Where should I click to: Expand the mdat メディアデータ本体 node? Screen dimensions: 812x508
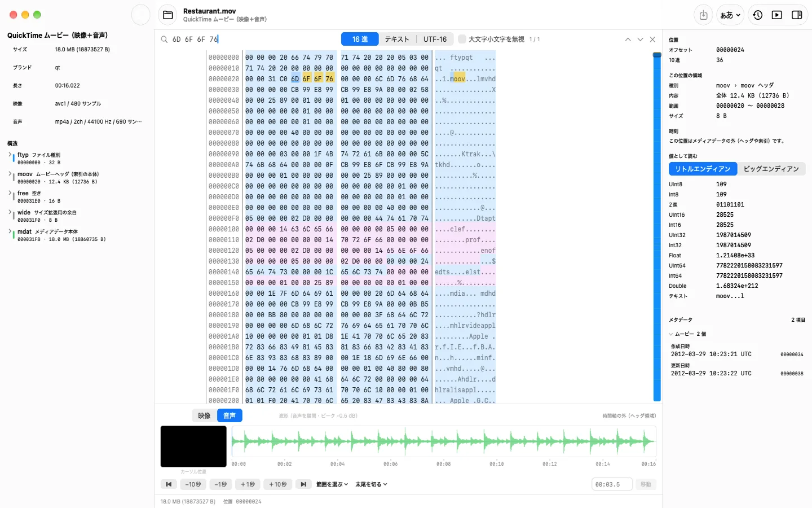(x=10, y=231)
